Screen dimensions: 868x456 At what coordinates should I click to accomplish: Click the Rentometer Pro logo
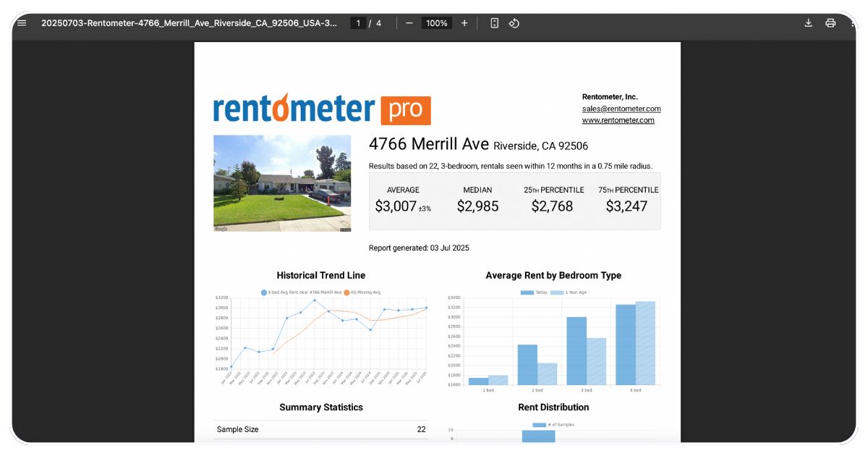[322, 109]
